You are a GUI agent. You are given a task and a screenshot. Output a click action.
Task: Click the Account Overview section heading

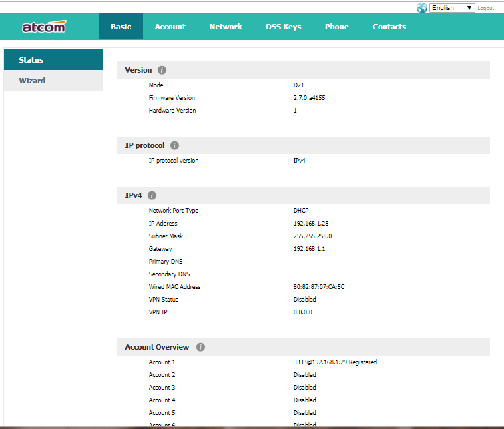[157, 347]
